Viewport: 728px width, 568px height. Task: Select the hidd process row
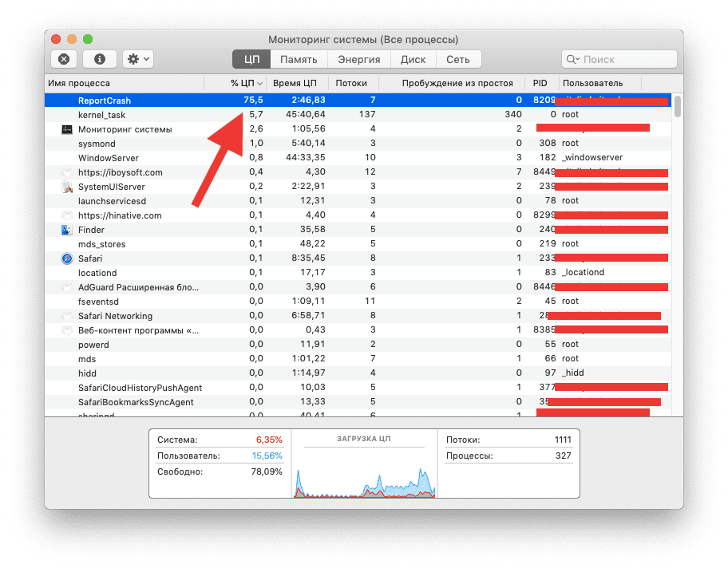(x=358, y=373)
